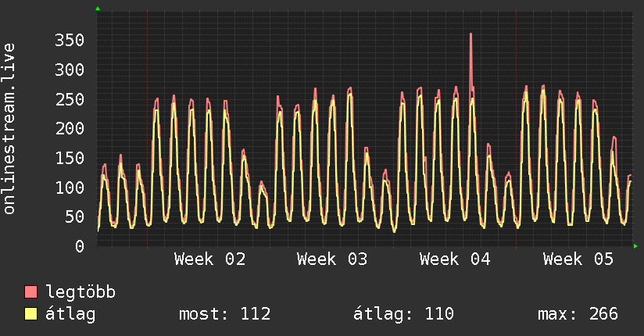
Task: Click the red legtöbb legend color swatch
Action: 31,292
